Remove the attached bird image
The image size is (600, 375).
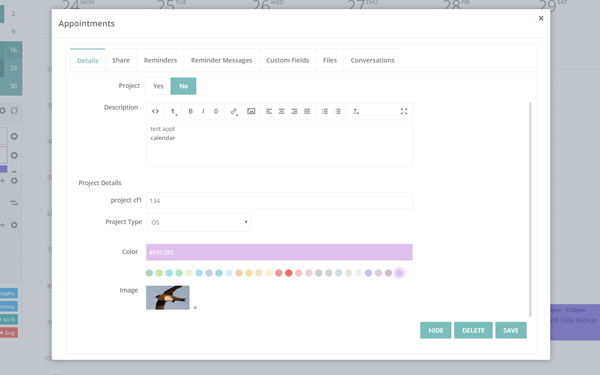195,308
